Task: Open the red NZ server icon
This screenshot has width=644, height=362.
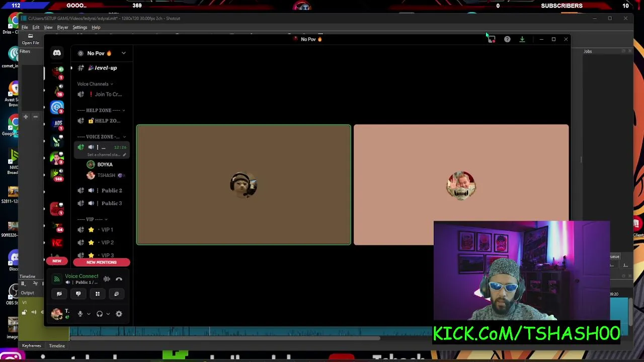Action: 57,243
